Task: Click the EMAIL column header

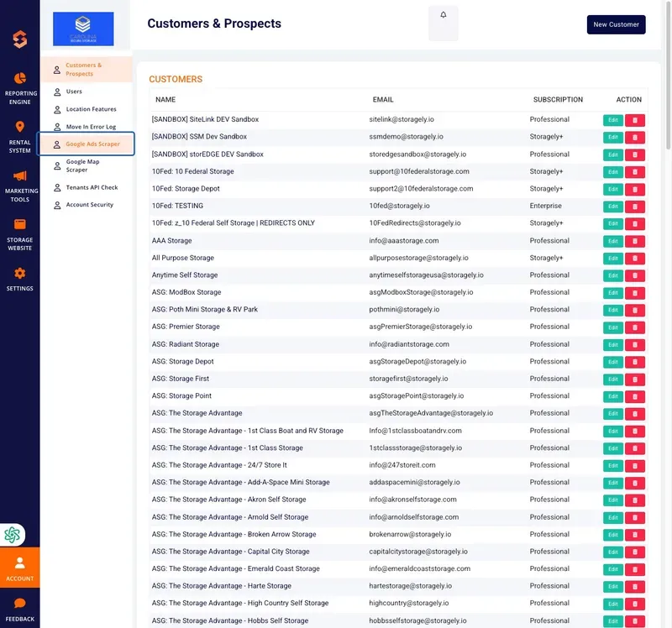Action: coord(383,99)
